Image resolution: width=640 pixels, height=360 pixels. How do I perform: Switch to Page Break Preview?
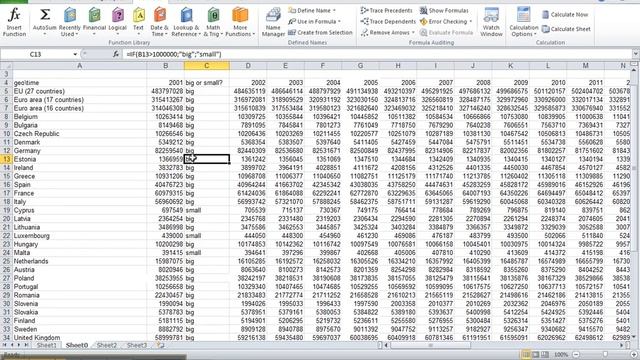[544, 354]
